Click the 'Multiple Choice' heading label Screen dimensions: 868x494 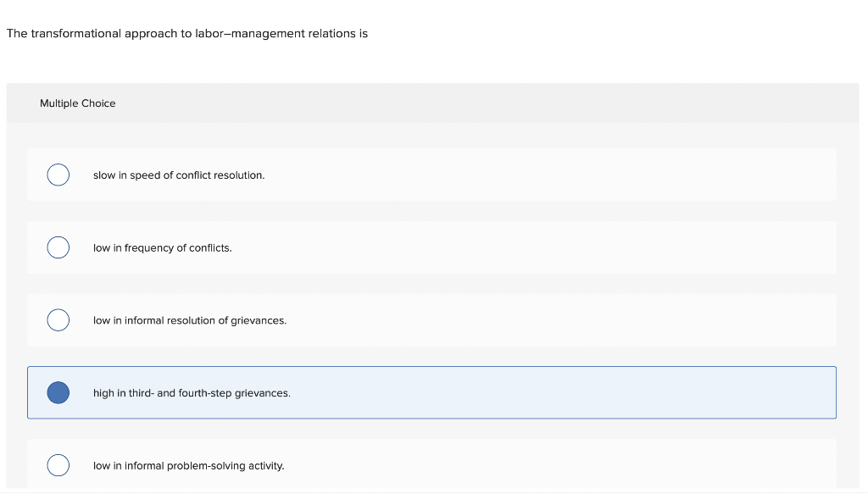pyautogui.click(x=77, y=103)
